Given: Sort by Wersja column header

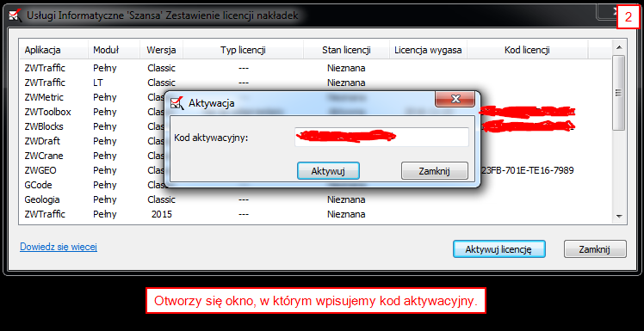Looking at the screenshot, I should tap(161, 50).
